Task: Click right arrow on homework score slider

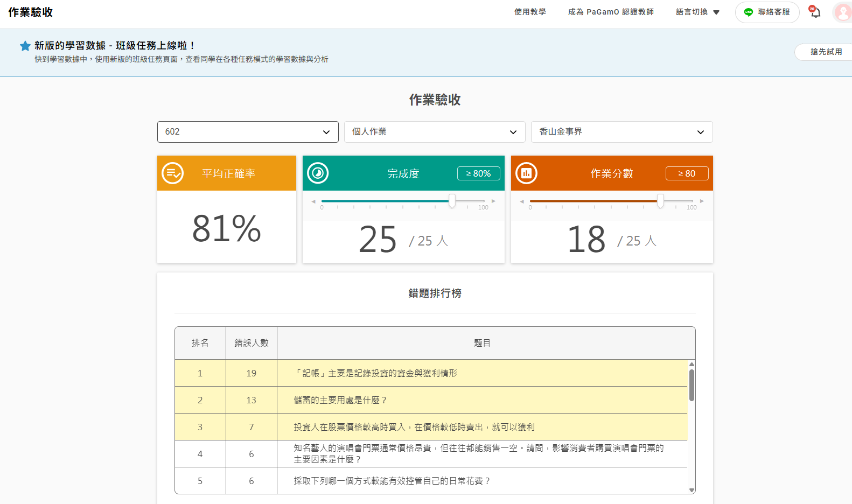Action: 702,201
